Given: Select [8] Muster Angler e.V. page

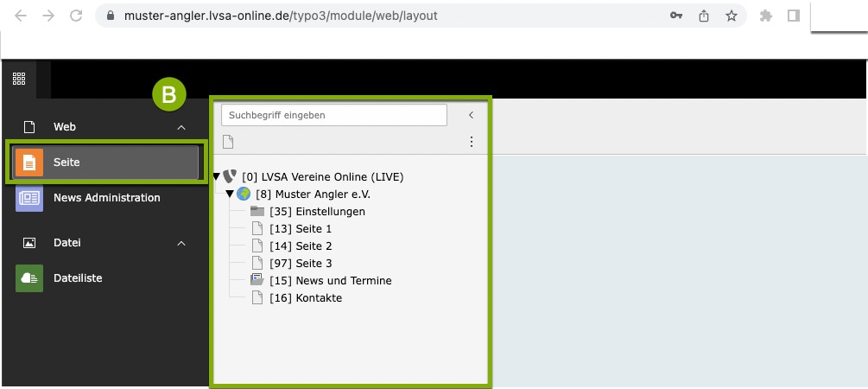Looking at the screenshot, I should point(313,194).
